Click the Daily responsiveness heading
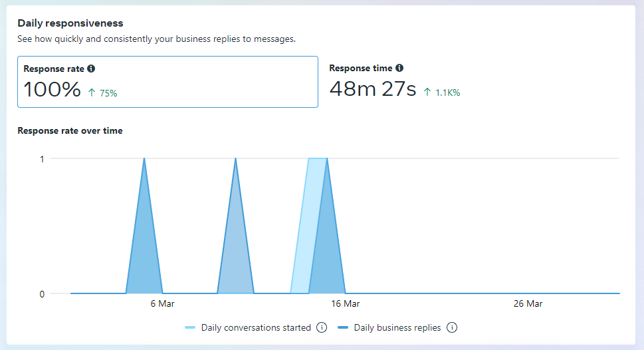The image size is (644, 350). tap(70, 23)
